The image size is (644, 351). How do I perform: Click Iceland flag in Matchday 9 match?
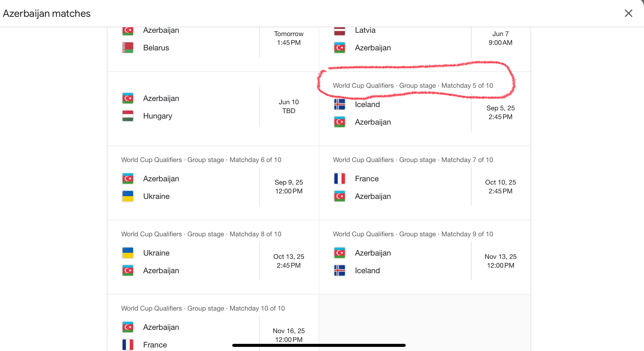340,270
